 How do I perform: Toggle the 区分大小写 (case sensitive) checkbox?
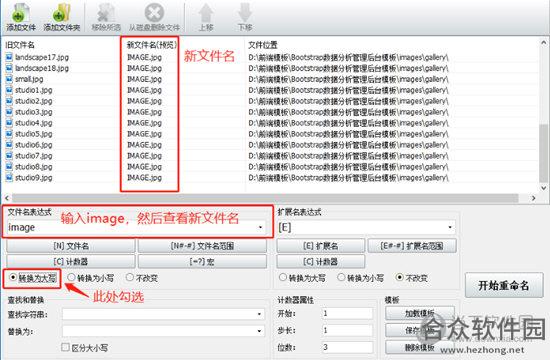point(65,347)
